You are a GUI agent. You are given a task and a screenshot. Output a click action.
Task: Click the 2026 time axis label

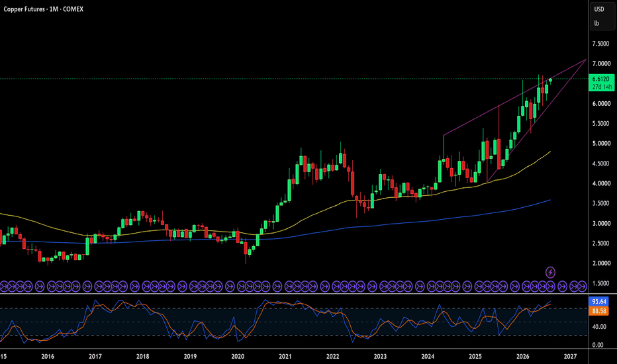tap(522, 357)
